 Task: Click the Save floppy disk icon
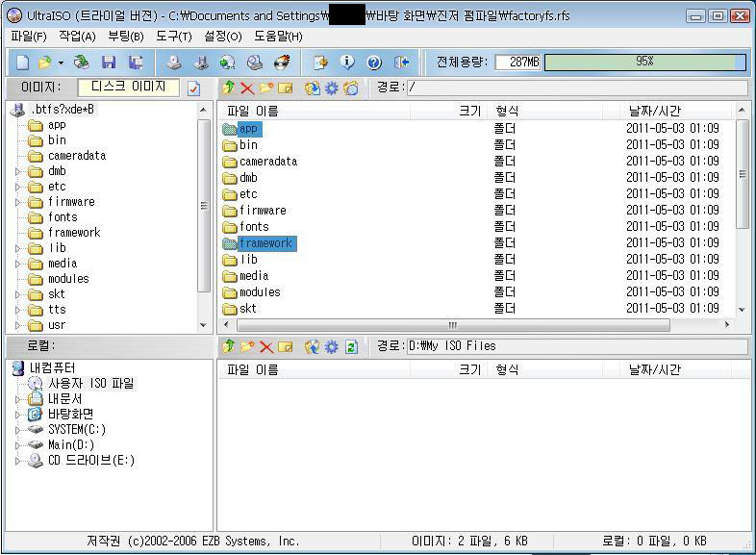coord(109,63)
